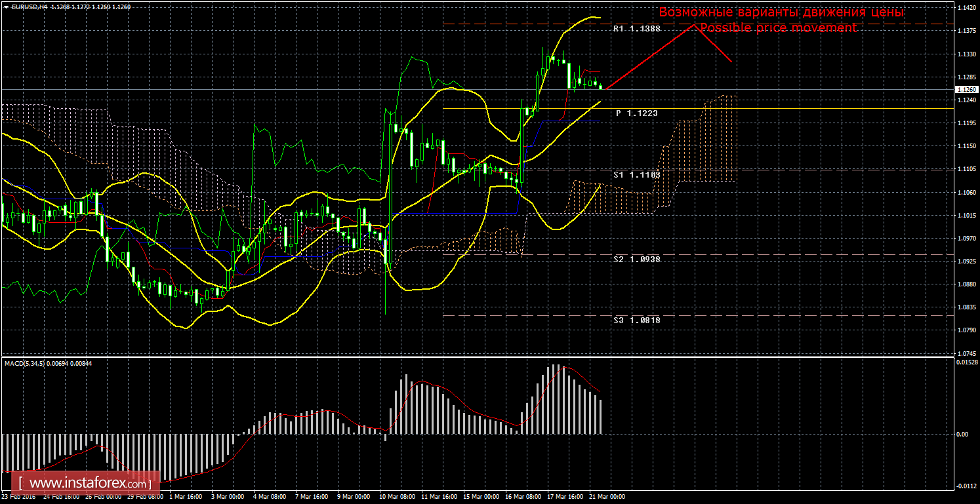Click the 1.1060 price axis label
980x504 pixels.
pyautogui.click(x=966, y=193)
